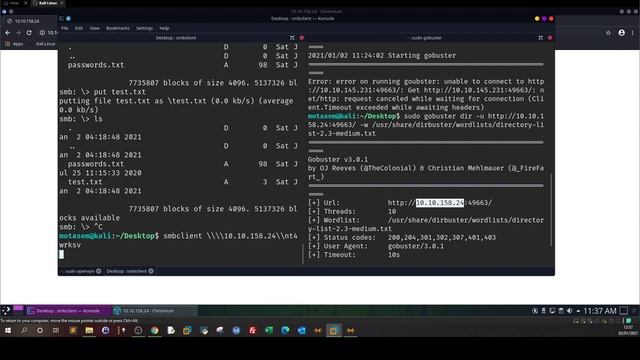Reload the Chromium page
The image size is (640, 360).
point(29,33)
